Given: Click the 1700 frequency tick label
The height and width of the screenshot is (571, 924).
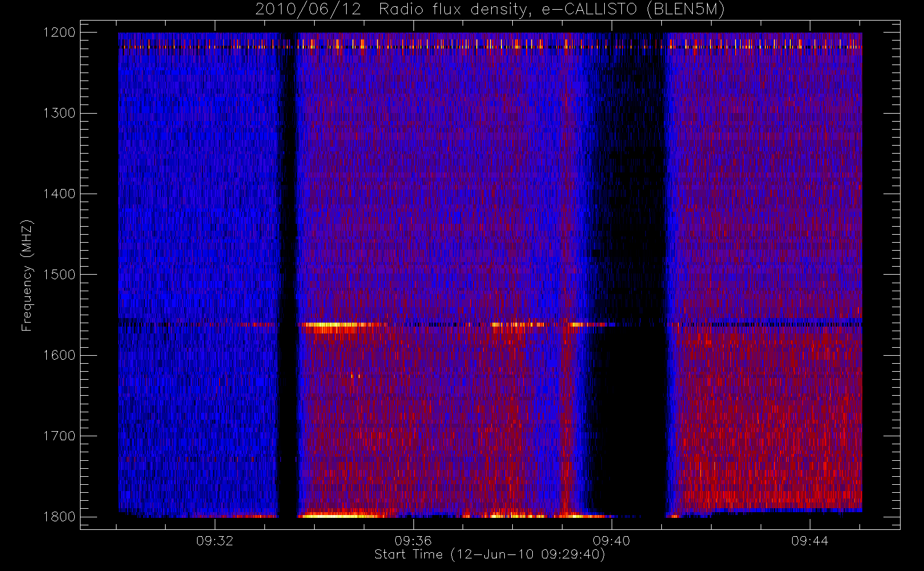Looking at the screenshot, I should pos(60,436).
